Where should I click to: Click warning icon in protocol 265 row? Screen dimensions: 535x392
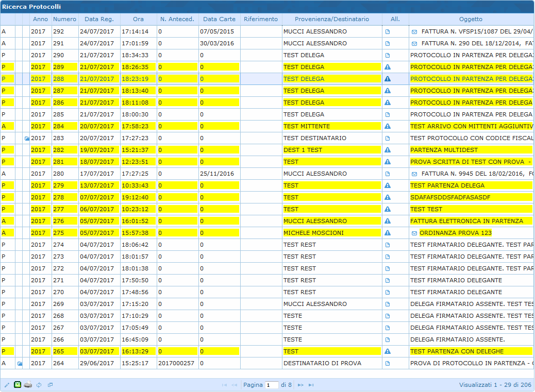[x=388, y=351]
